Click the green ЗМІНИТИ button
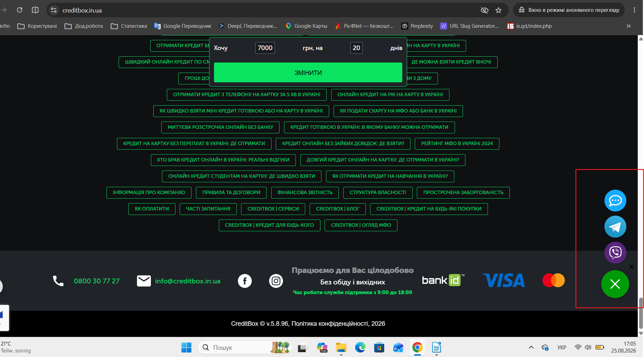644x357 pixels. (x=308, y=73)
